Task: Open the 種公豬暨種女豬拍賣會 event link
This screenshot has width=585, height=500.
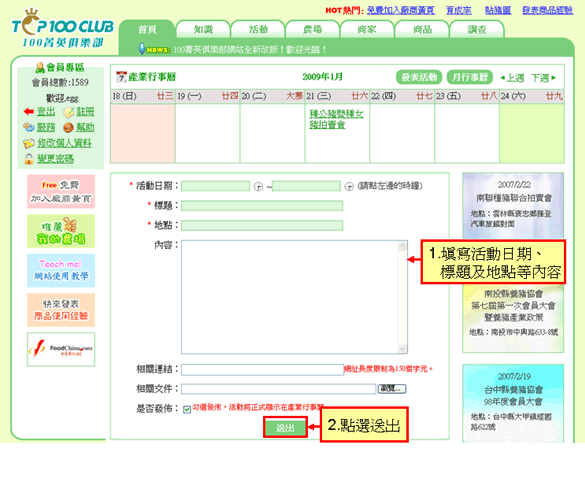Action: coord(336,119)
